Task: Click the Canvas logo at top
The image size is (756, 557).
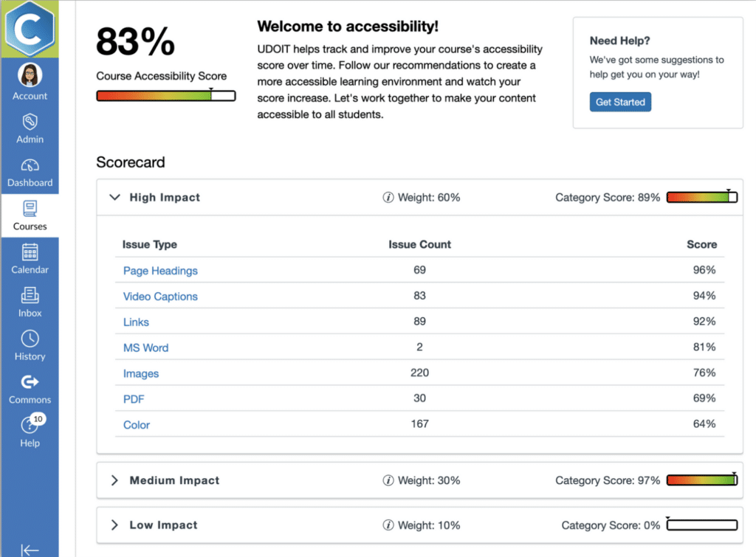Action: tap(30, 28)
